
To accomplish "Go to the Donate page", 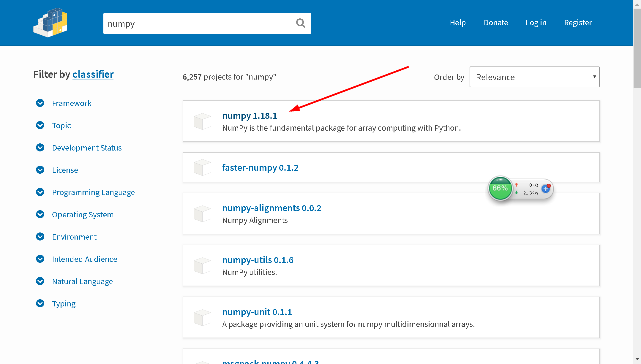I will tap(496, 23).
